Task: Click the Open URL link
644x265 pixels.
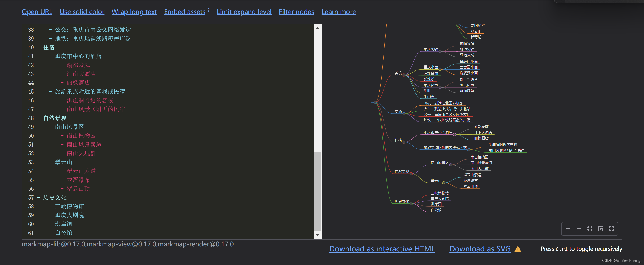Action: pyautogui.click(x=37, y=12)
